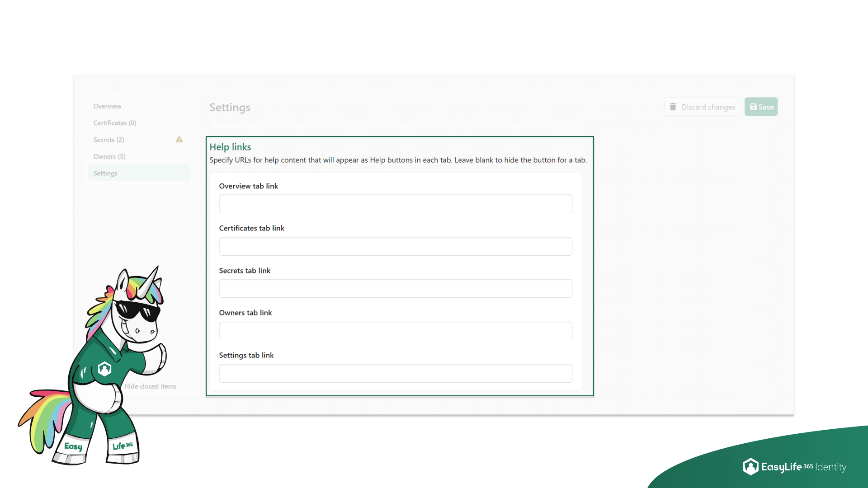The width and height of the screenshot is (868, 488).
Task: Open the Certificates (0) tab
Action: point(114,122)
